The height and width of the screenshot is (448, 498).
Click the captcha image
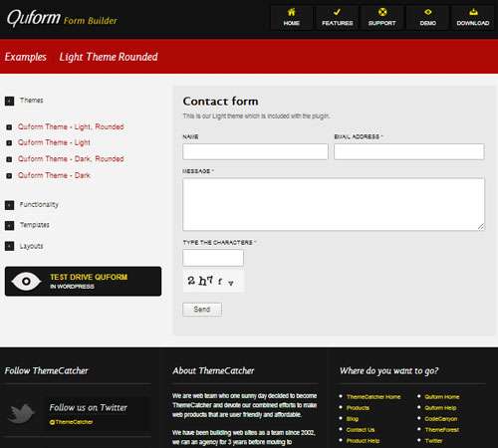pos(213,281)
